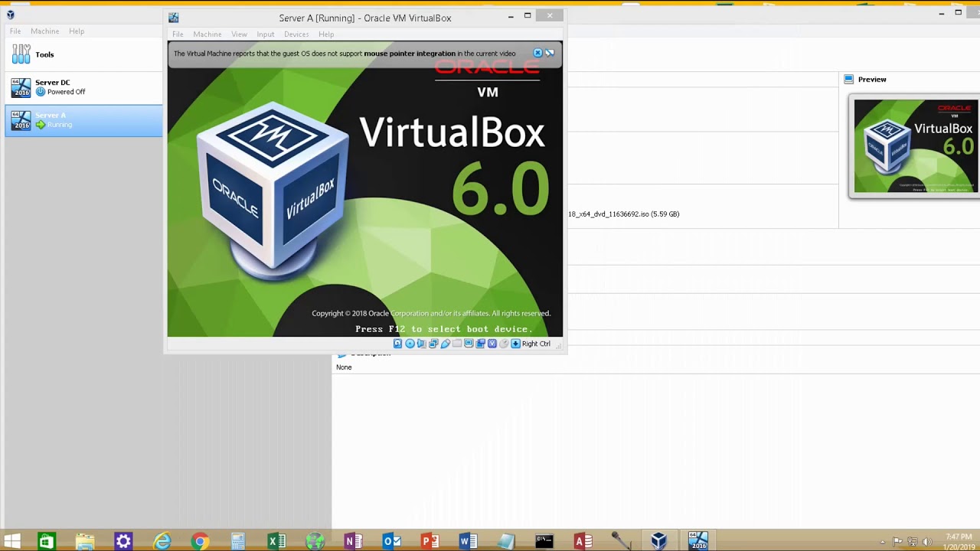Image resolution: width=980 pixels, height=551 pixels.
Task: Click the ISO file name text (5.59 GB)
Action: (x=623, y=214)
